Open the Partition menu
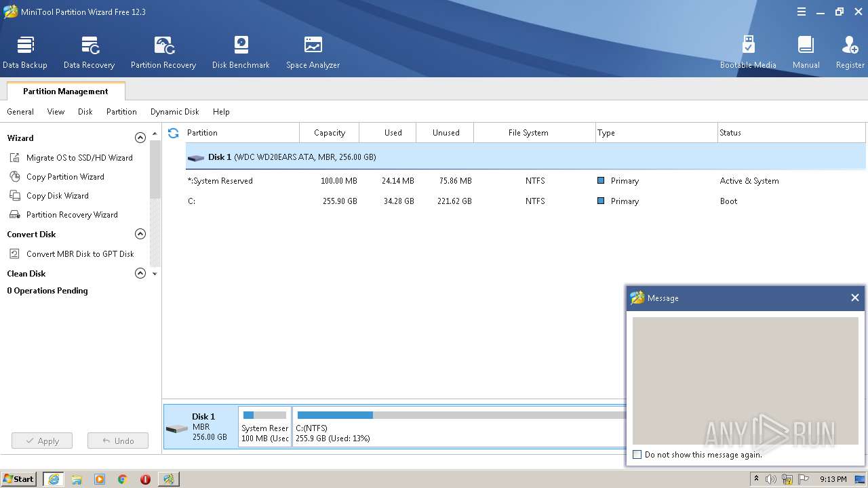Viewport: 868px width, 488px height. coord(121,112)
